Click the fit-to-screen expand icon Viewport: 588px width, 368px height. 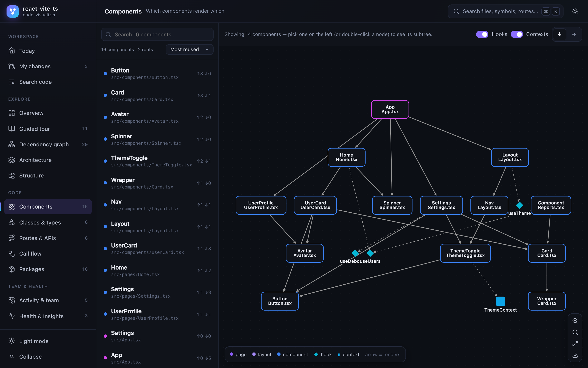click(x=575, y=344)
